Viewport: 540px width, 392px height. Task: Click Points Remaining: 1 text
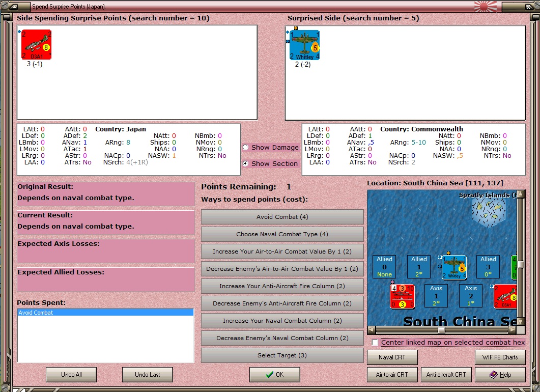(246, 187)
